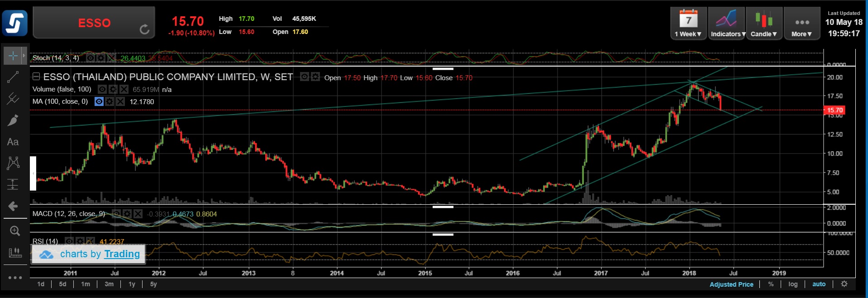Remove the MA 100 indicator

click(x=120, y=101)
